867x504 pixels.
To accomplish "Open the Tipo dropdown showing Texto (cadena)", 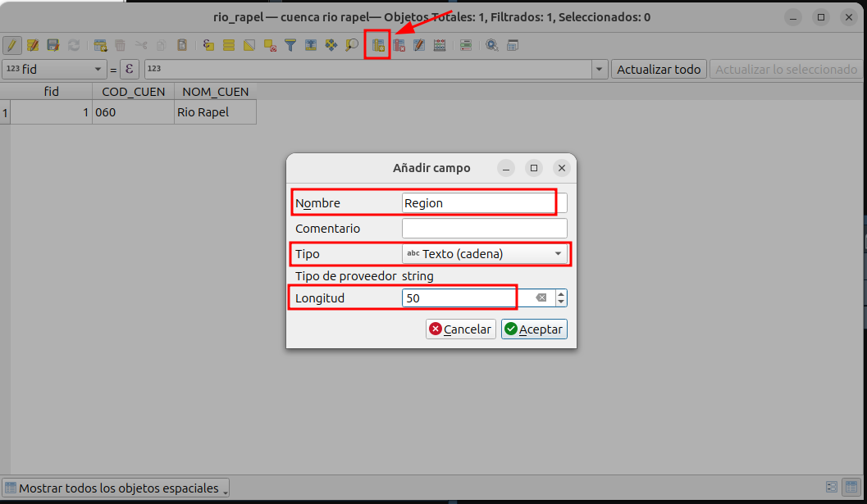I will coord(485,254).
